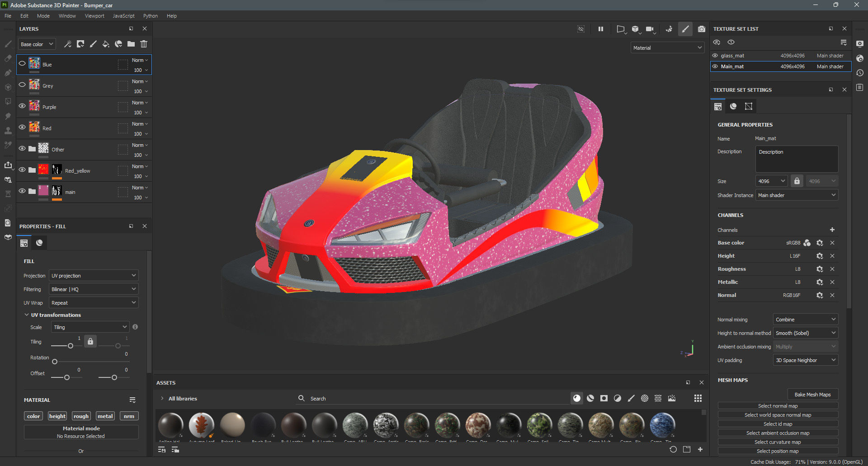Click the add resource plus icon in Assets
This screenshot has height=466, width=868.
click(700, 449)
